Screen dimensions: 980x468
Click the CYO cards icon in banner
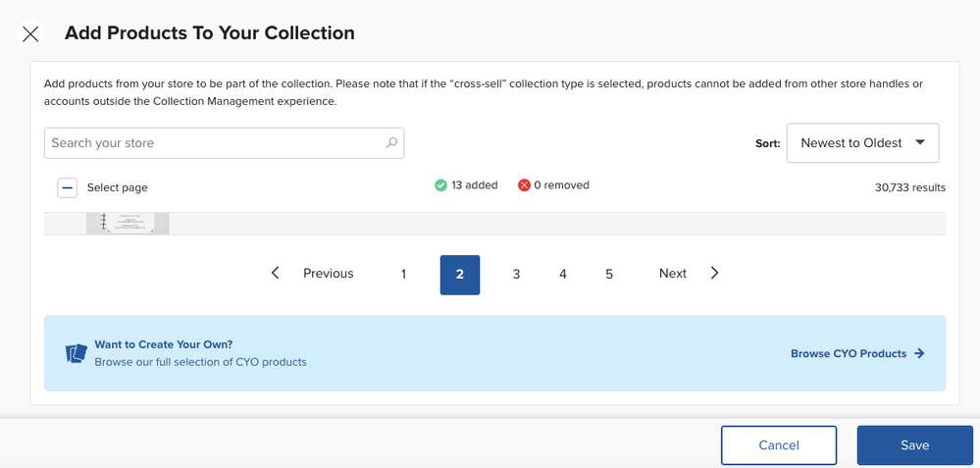tap(76, 353)
